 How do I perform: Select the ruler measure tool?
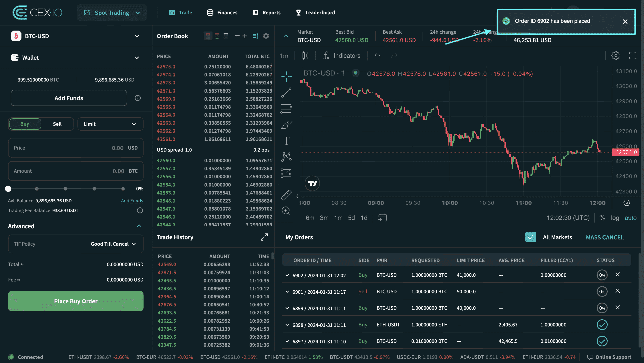tap(286, 195)
